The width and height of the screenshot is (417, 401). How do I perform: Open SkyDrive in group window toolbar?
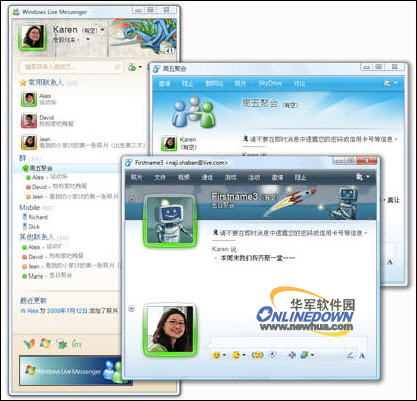pyautogui.click(x=270, y=83)
